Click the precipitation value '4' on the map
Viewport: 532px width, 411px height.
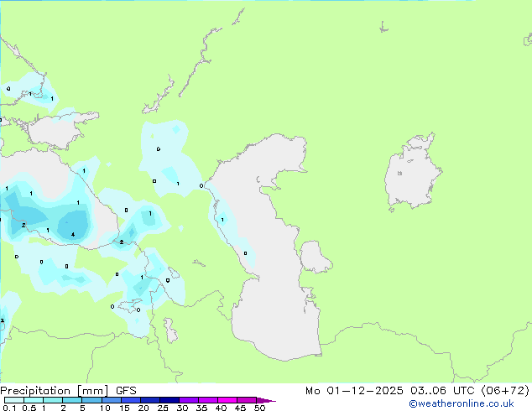pos(73,234)
